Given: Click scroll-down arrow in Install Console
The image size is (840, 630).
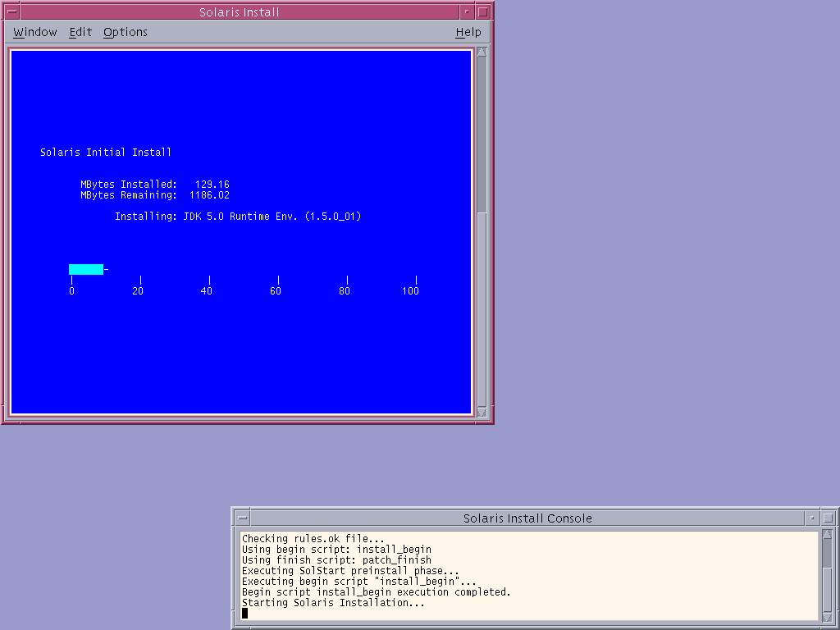Looking at the screenshot, I should pos(827,617).
